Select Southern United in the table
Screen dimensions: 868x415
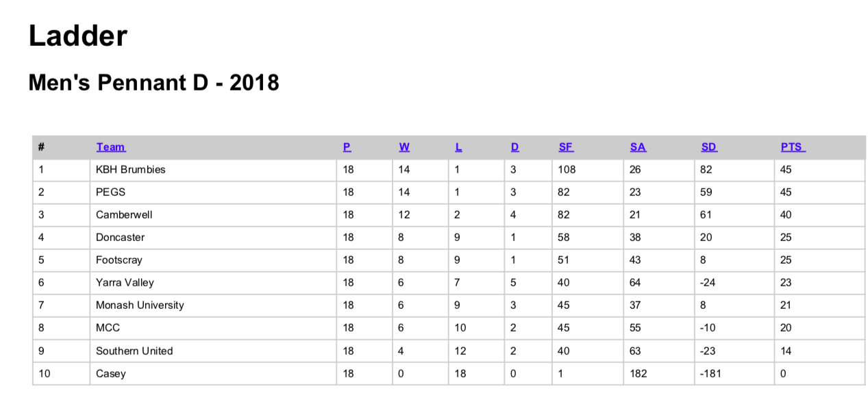134,351
